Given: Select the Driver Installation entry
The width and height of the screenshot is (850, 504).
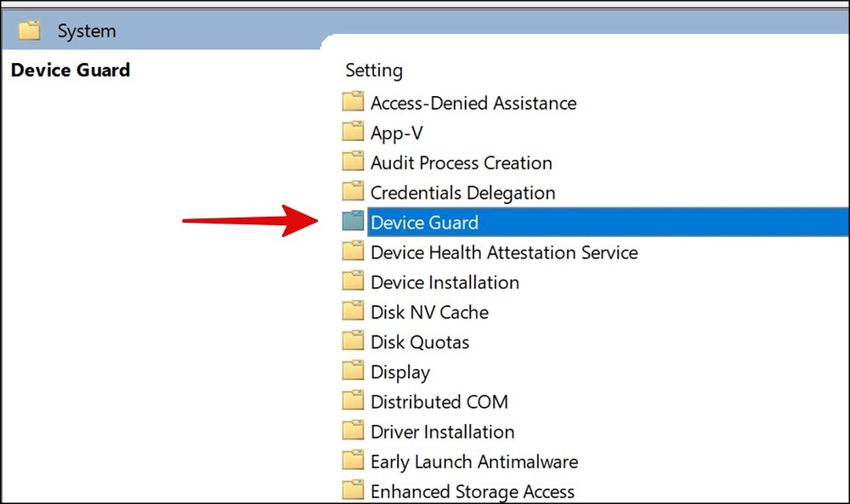Looking at the screenshot, I should 442,432.
